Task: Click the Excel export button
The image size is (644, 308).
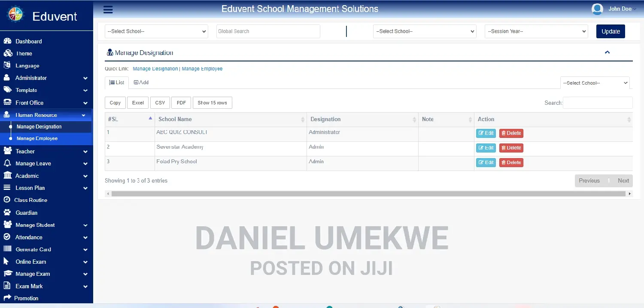Action: [138, 103]
